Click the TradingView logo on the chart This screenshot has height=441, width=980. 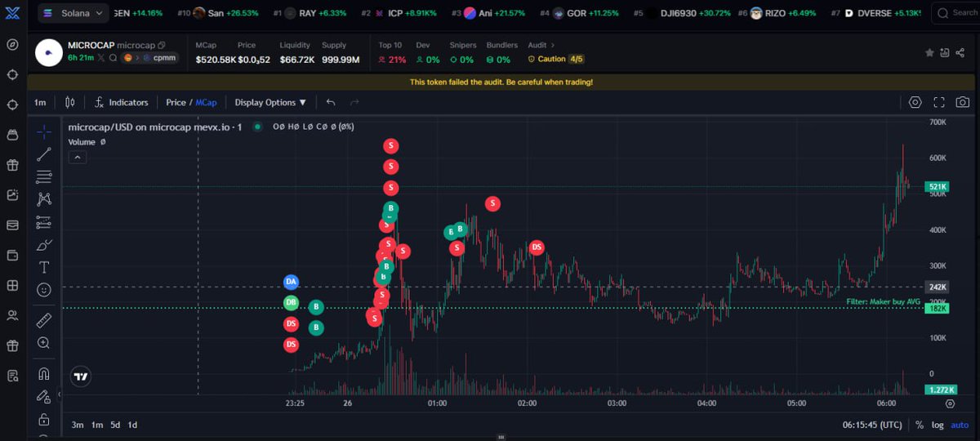point(80,376)
